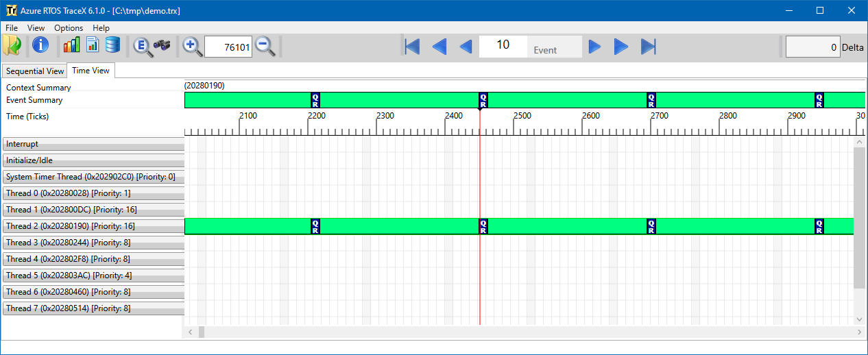Open the bar chart statistics icon
The image size is (868, 355).
[x=71, y=46]
